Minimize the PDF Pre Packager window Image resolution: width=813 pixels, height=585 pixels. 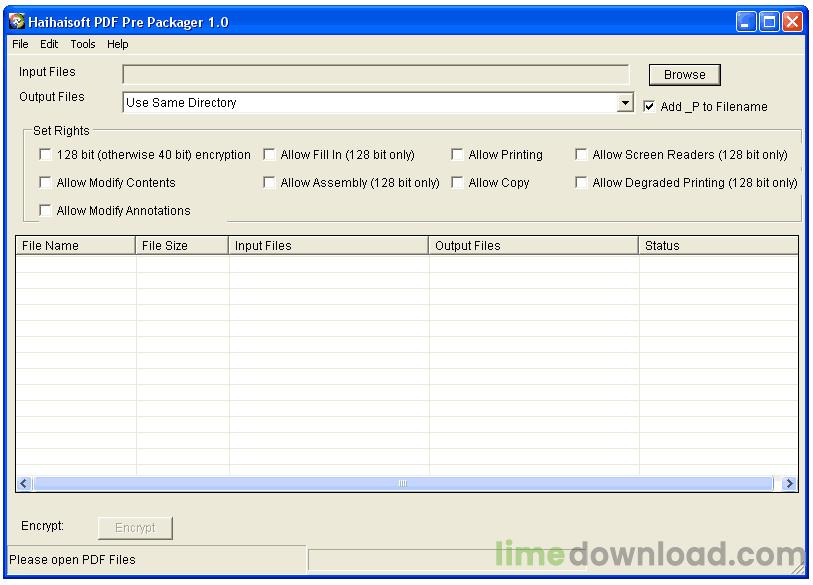pos(746,22)
